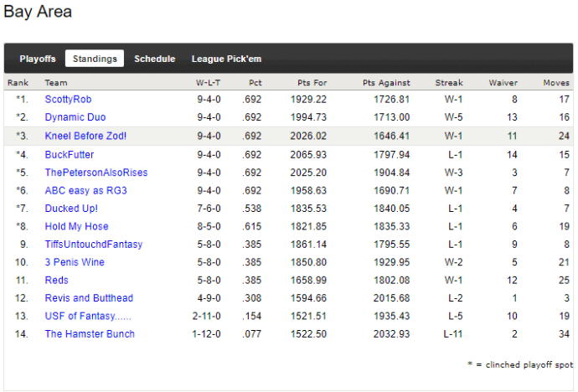578x392 pixels.
Task: Select Pts For value 2065.93
Action: pyautogui.click(x=308, y=155)
